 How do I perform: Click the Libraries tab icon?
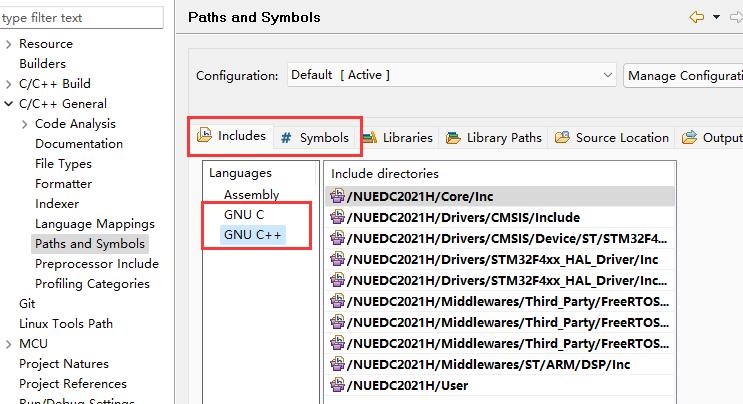point(370,137)
